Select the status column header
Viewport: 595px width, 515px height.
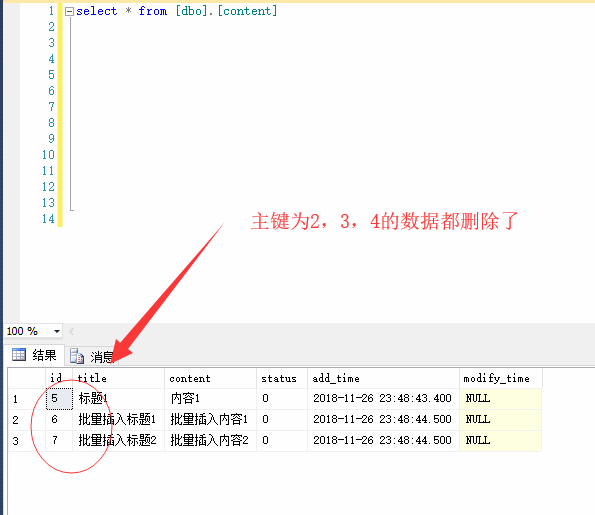(x=282, y=378)
